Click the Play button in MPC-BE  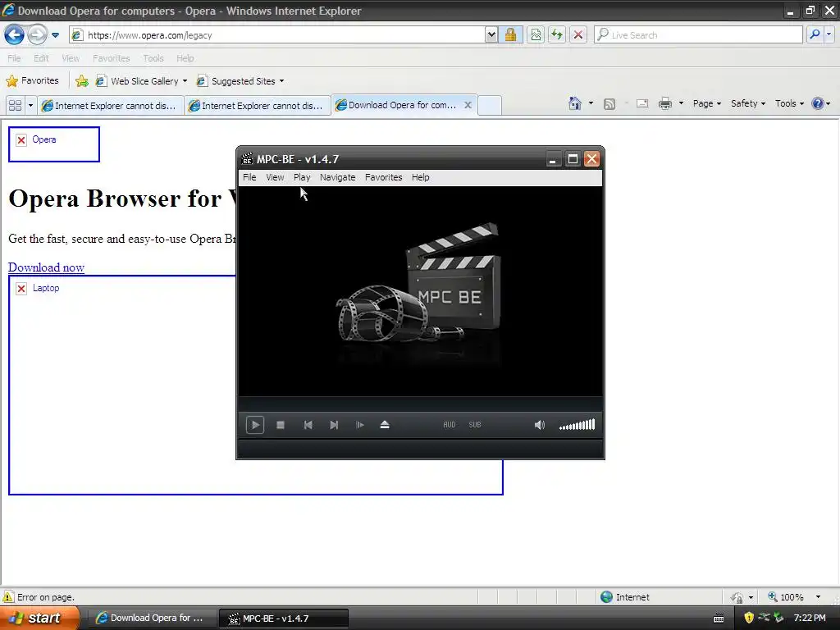[255, 425]
